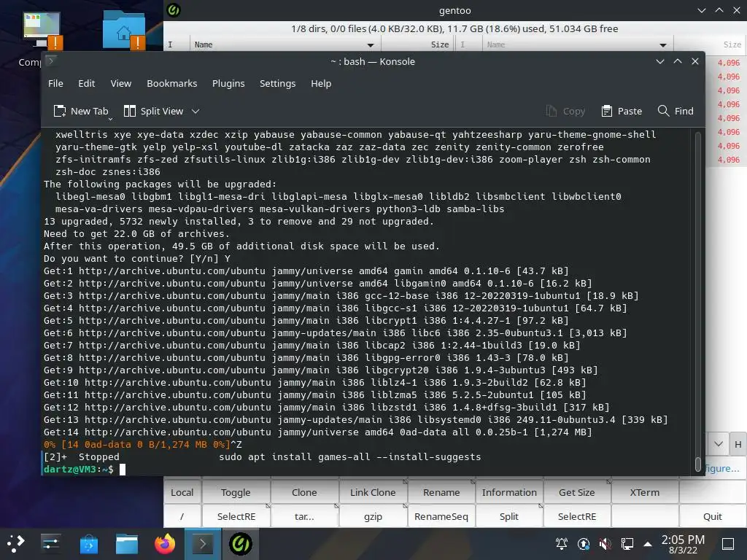Click the show desktop button in taskbar
The image size is (747, 560).
728,544
